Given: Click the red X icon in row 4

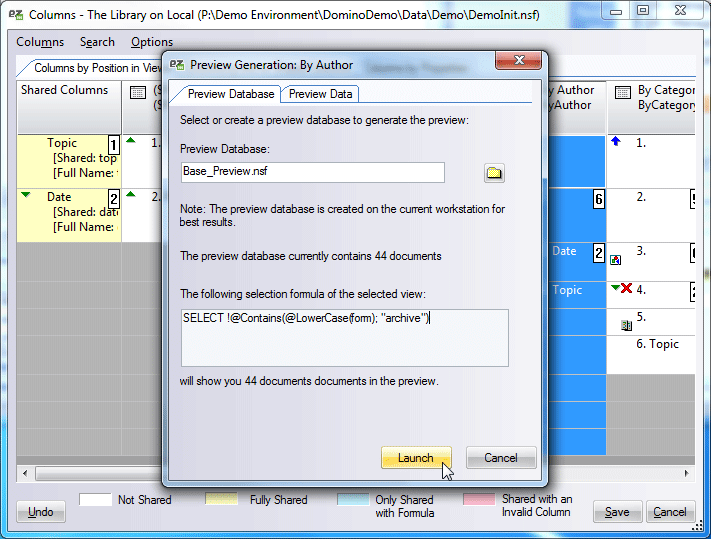Looking at the screenshot, I should click(627, 288).
